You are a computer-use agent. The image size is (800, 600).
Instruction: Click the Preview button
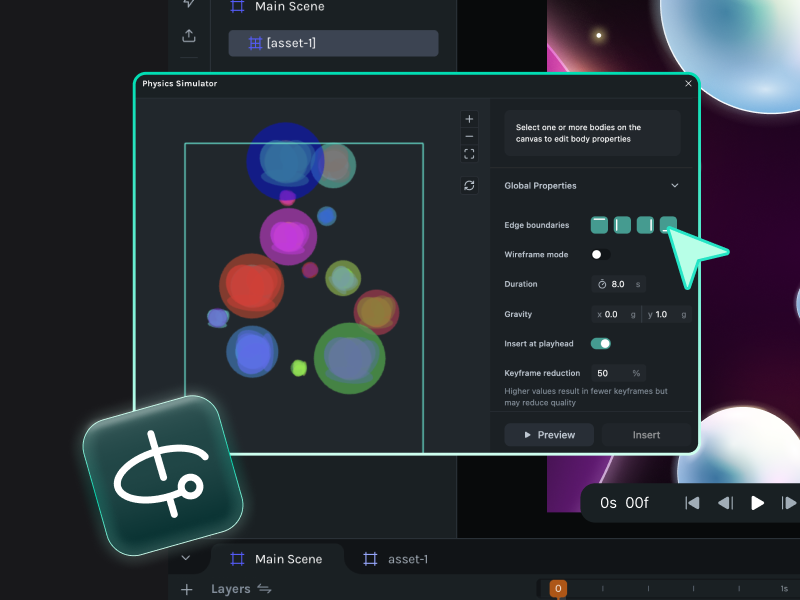[549, 435]
